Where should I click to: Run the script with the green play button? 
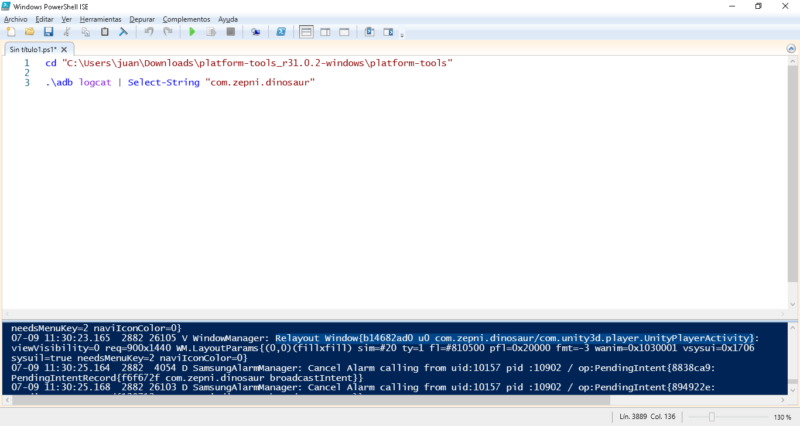[x=192, y=32]
